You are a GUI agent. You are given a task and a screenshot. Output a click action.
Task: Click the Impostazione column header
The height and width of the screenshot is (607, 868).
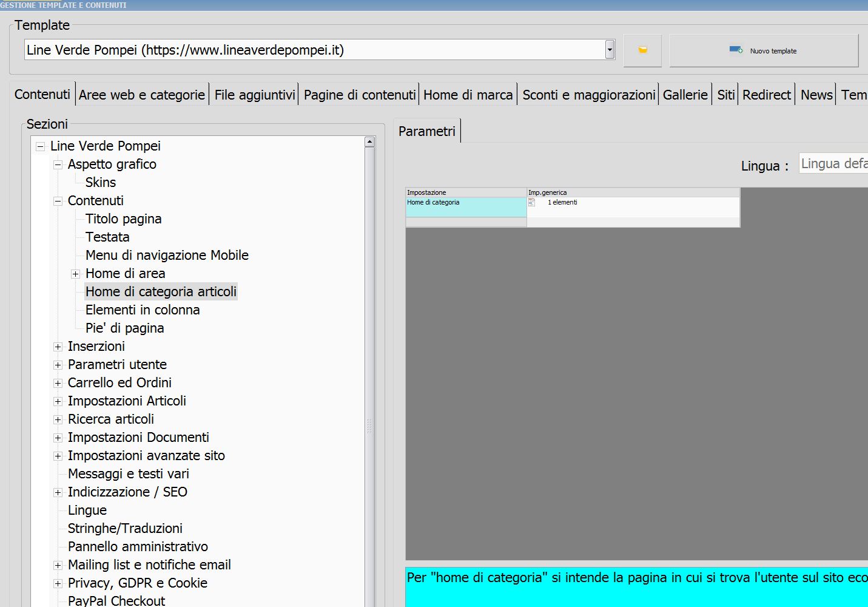pyautogui.click(x=466, y=192)
